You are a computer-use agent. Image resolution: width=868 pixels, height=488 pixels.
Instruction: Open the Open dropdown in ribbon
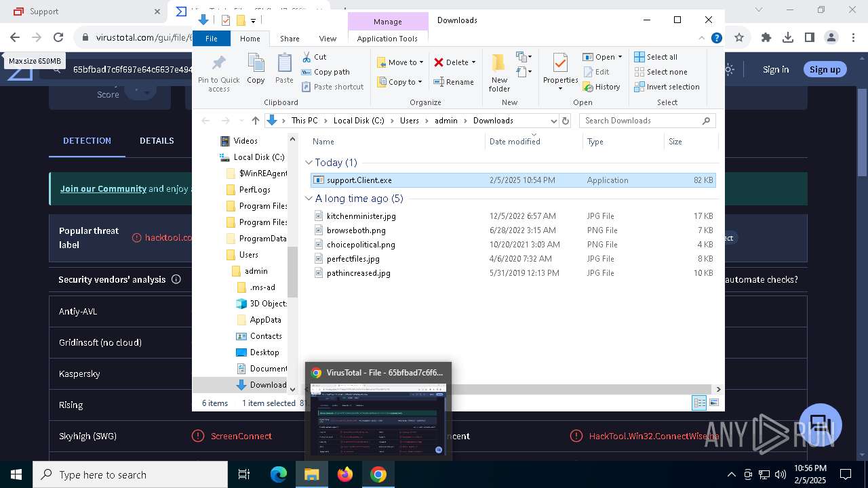pyautogui.click(x=602, y=57)
